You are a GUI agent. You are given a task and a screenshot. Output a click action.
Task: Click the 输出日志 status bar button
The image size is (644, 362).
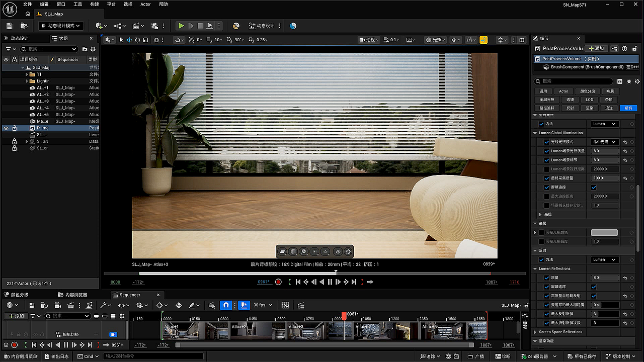(x=56, y=356)
